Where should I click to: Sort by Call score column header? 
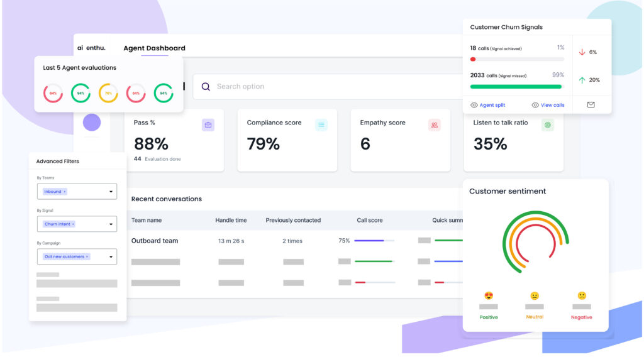tap(370, 221)
